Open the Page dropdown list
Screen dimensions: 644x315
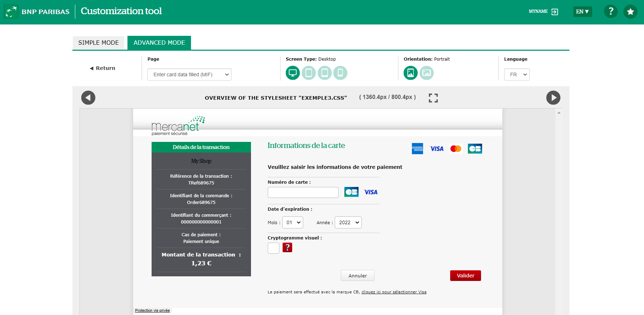[x=189, y=74]
